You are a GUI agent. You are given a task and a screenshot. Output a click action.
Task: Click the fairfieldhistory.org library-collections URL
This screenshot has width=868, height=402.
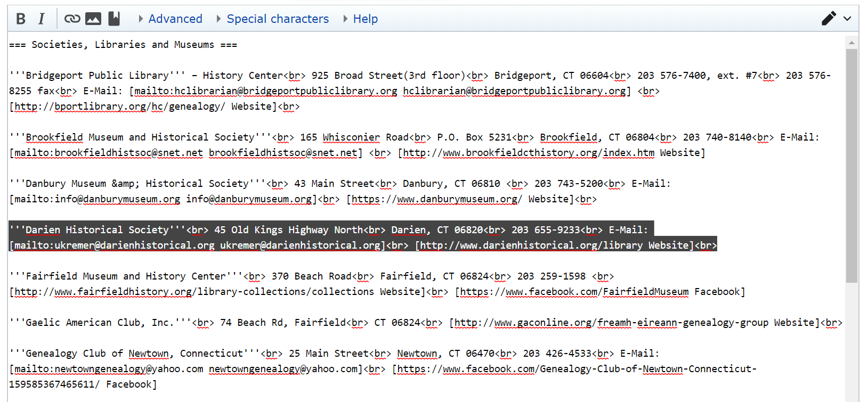[194, 292]
